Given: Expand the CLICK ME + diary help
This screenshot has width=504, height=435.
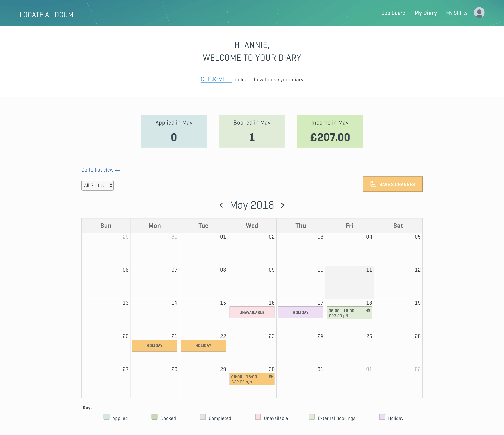Looking at the screenshot, I should click(216, 80).
